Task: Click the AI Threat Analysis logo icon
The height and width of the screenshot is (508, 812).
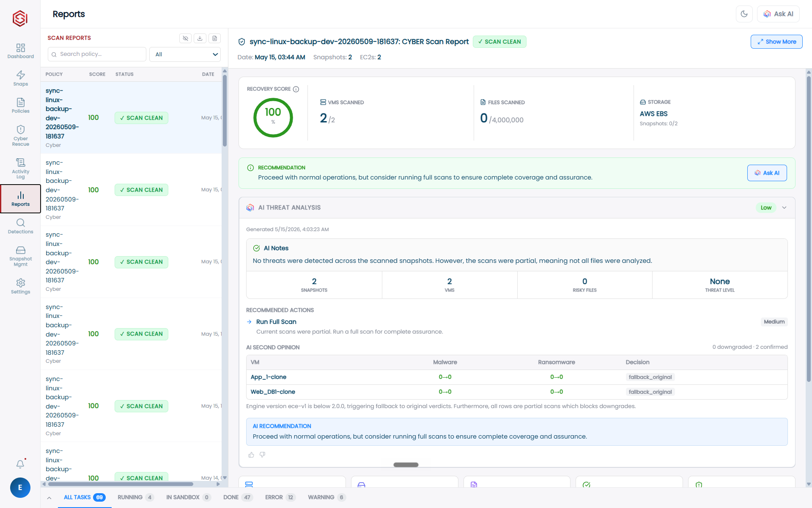Action: click(250, 207)
